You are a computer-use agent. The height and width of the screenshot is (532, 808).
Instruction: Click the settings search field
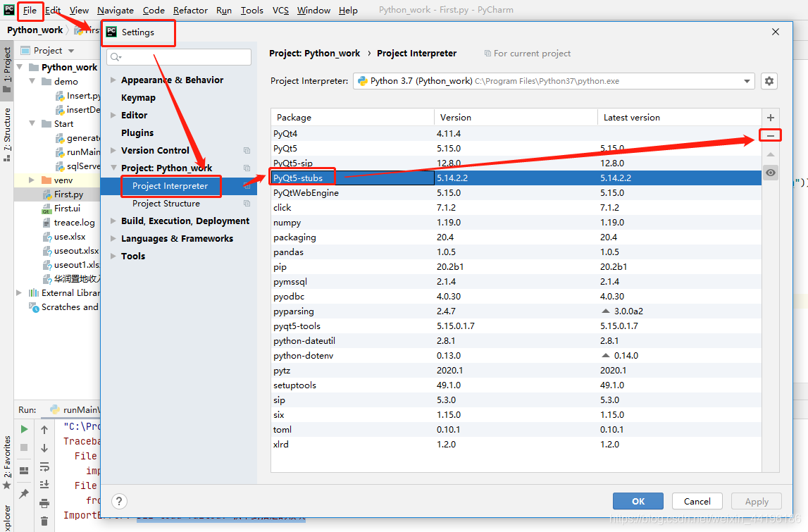178,55
